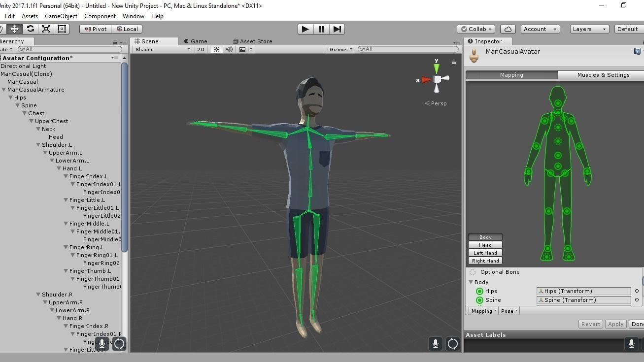Viewport: 644px width, 362px height.
Task: Open the GameObject menu
Action: pos(61,16)
